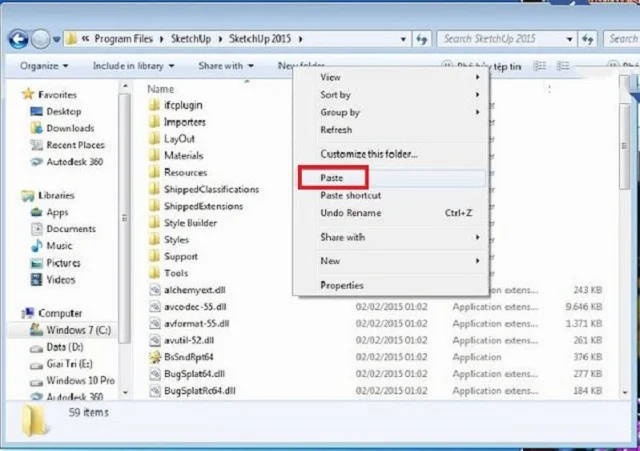Click the Pictures library icon
Viewport: 640px width, 451px height.
pyautogui.click(x=36, y=263)
